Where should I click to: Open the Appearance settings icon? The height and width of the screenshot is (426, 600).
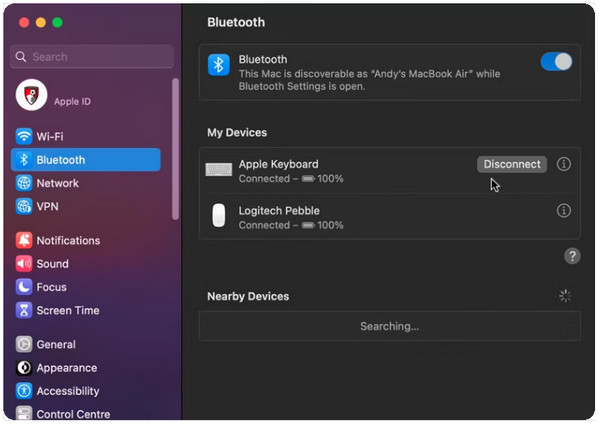click(x=24, y=368)
